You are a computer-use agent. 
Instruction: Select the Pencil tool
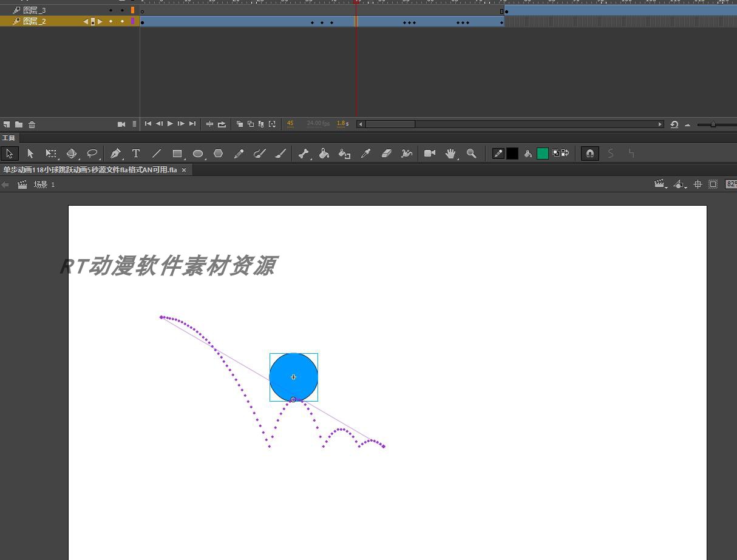pos(239,154)
